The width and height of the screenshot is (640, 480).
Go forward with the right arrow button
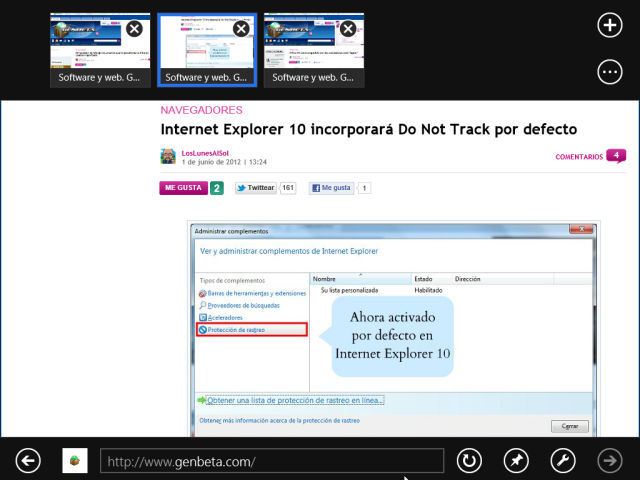pos(610,461)
